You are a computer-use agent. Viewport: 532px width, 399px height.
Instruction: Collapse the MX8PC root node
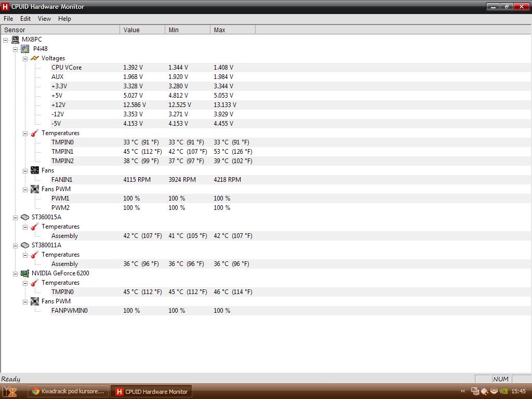pyautogui.click(x=5, y=39)
